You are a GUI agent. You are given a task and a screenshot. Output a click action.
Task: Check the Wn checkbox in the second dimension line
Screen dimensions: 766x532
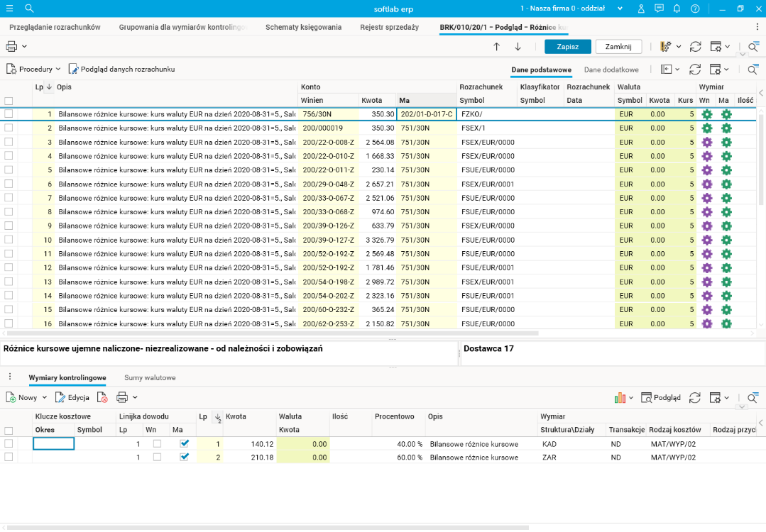(157, 458)
